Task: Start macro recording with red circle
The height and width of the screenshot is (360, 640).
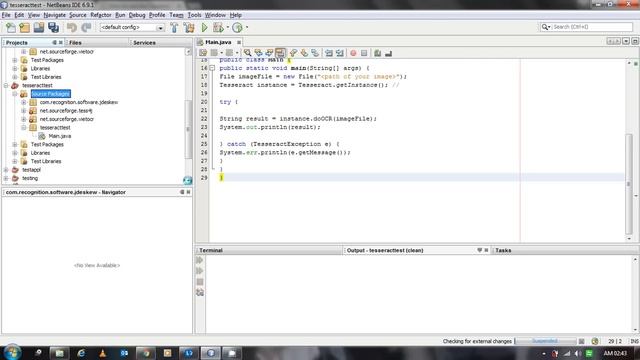Action: (x=353, y=53)
